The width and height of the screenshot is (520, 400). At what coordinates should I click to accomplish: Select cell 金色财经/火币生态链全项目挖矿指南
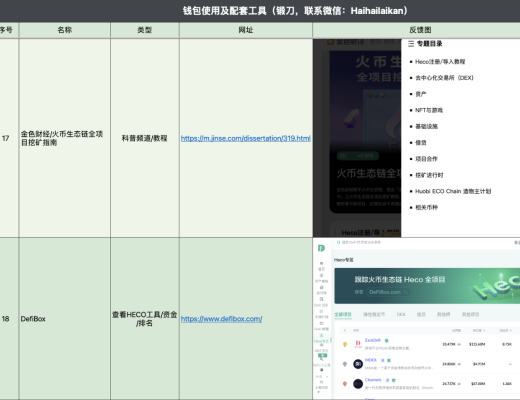click(65, 138)
